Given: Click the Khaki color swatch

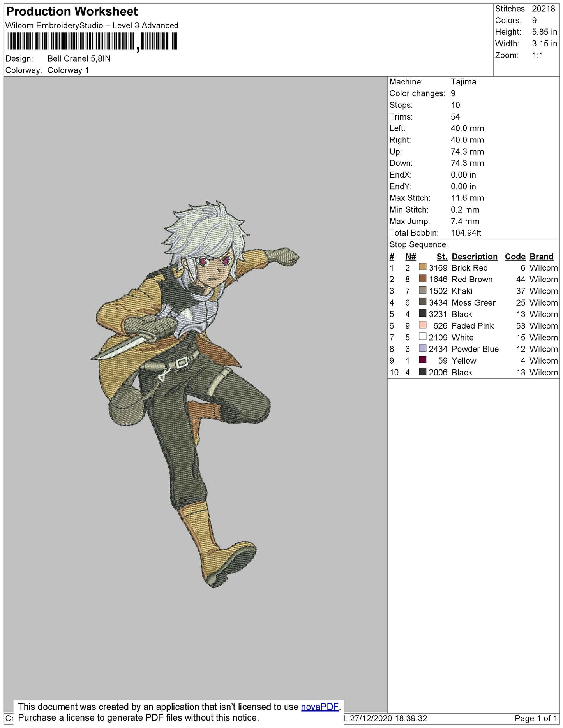Looking at the screenshot, I should tap(422, 290).
